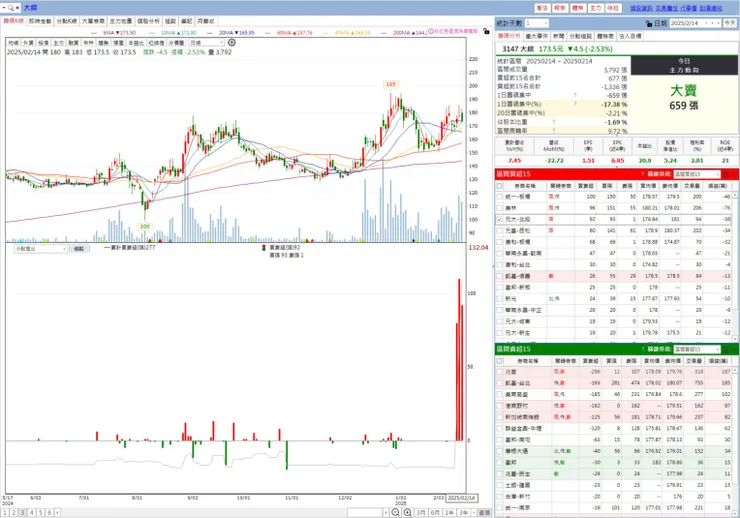Image resolution: width=740 pixels, height=518 pixels.
Task: Click the 還原 button at the bottom right
Action: pyautogui.click(x=485, y=512)
